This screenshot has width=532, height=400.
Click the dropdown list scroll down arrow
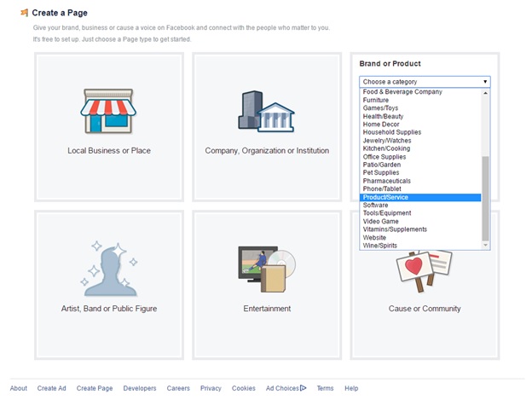(485, 245)
